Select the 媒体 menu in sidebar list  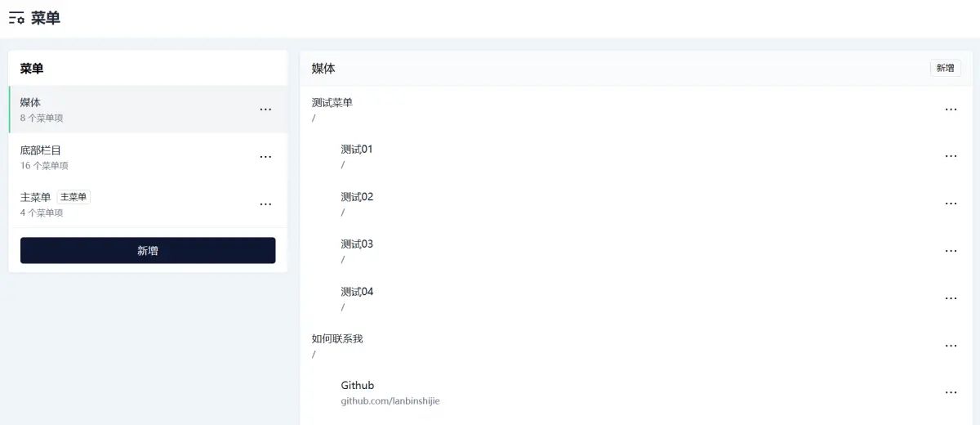(148, 110)
